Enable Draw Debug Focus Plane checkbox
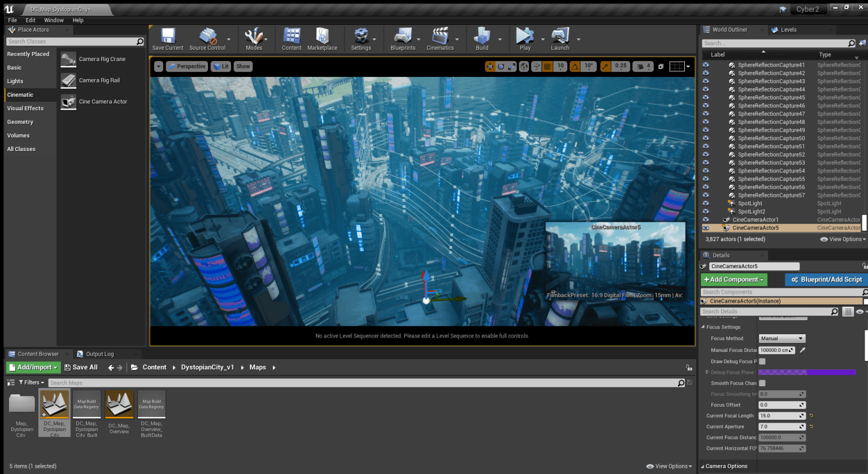This screenshot has width=868, height=474. pos(762,361)
